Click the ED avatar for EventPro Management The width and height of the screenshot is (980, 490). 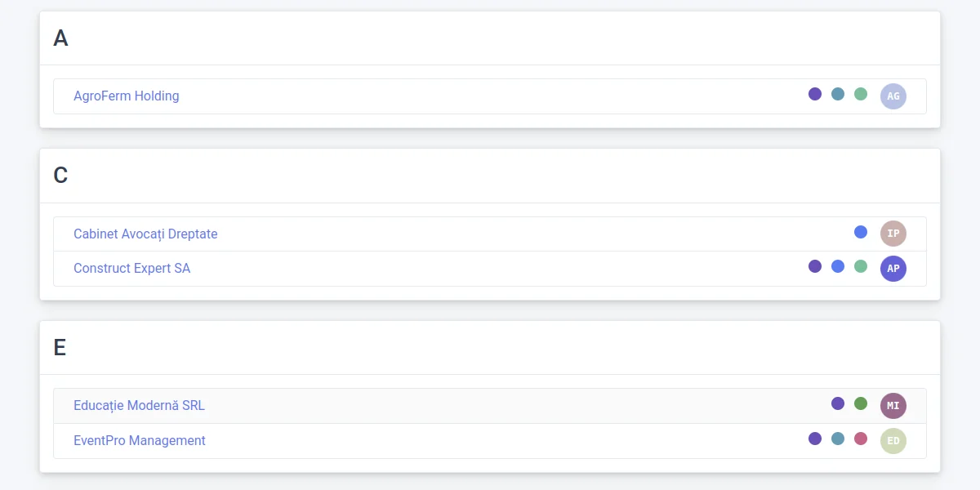pos(893,440)
